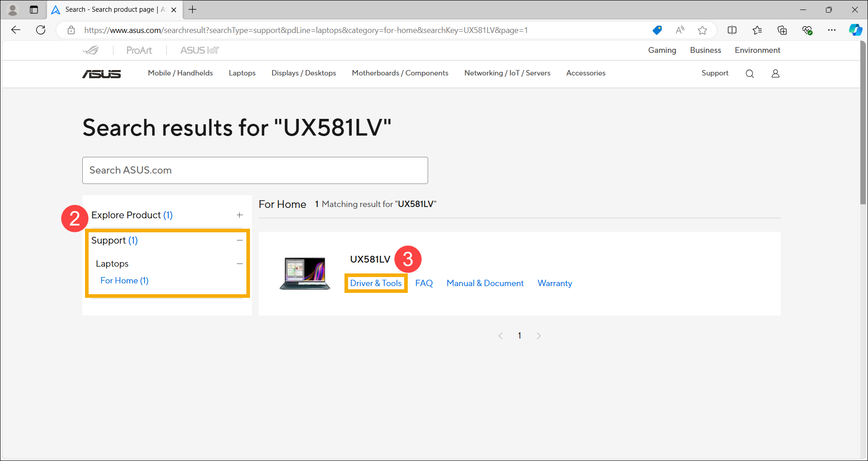Viewport: 868px width, 461px height.
Task: Go to the Environment section
Action: [757, 50]
